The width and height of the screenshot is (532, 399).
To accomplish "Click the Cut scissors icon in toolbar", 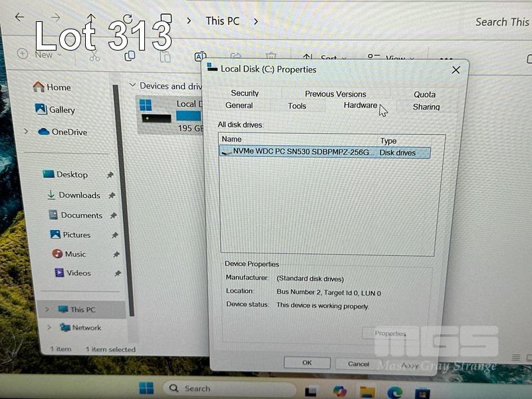I will [x=94, y=56].
